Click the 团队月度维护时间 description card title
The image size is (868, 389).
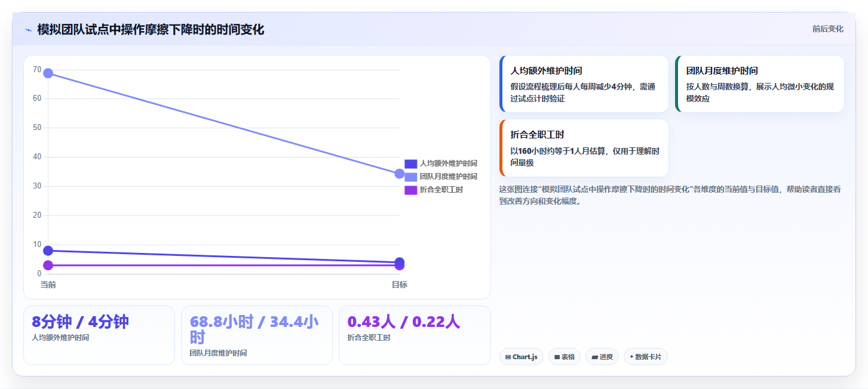point(722,70)
